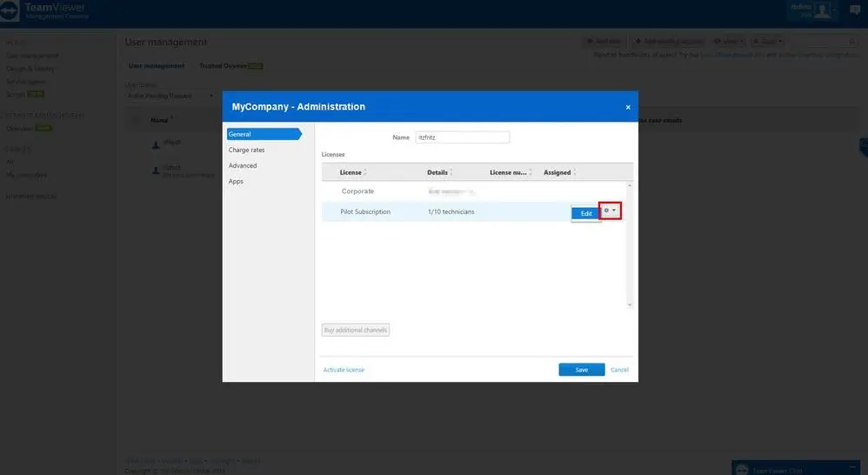Click the search magnifier icon in background page

tap(852, 42)
